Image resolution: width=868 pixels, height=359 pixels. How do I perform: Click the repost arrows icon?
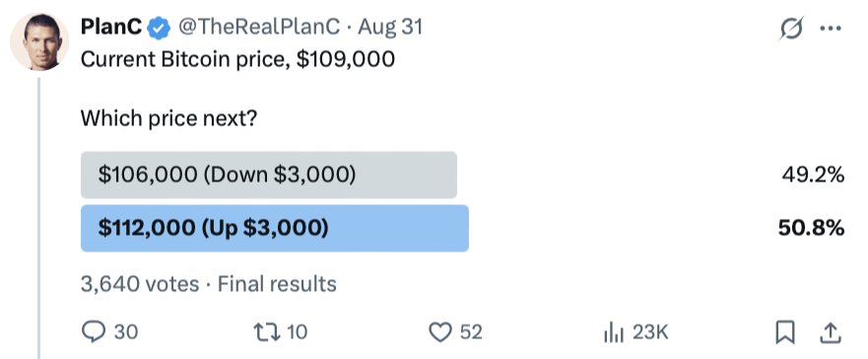tap(265, 331)
